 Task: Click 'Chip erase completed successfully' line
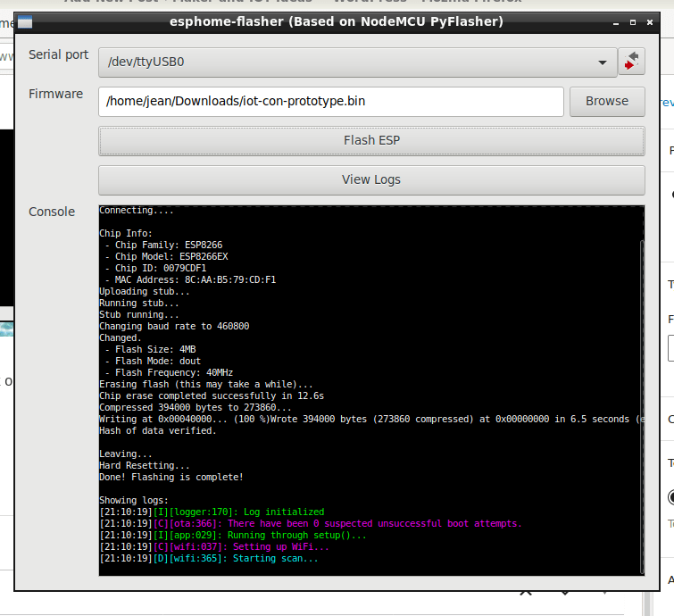click(212, 395)
